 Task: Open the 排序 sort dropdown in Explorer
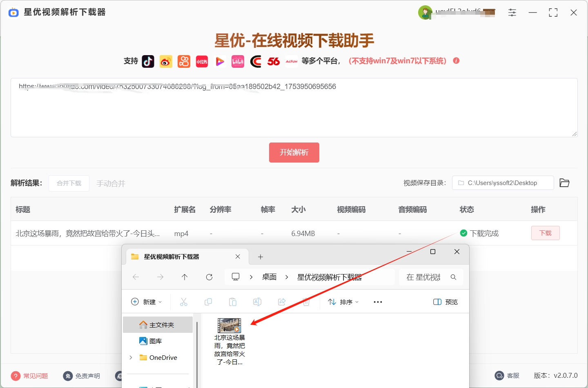point(343,301)
